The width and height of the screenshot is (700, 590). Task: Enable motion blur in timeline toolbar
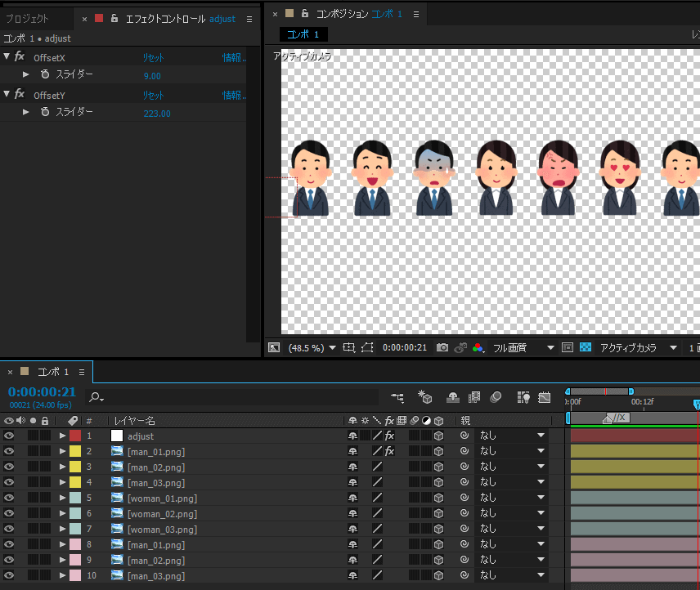tap(496, 398)
